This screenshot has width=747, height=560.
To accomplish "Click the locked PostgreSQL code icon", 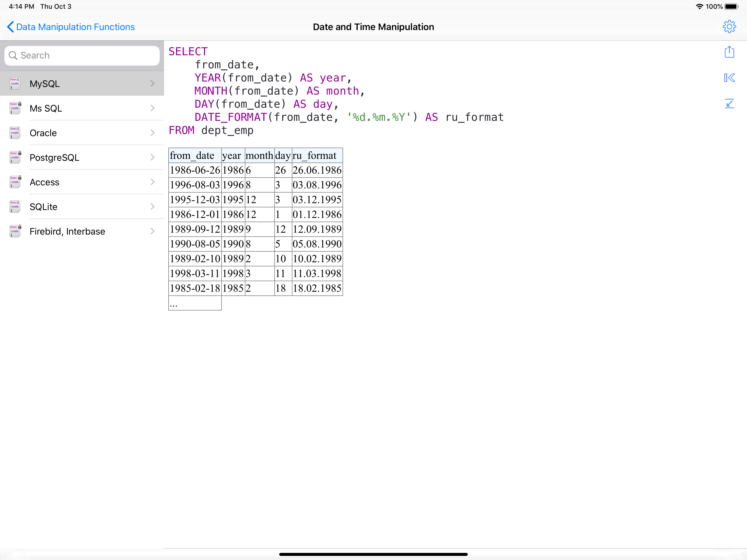I will 15,157.
